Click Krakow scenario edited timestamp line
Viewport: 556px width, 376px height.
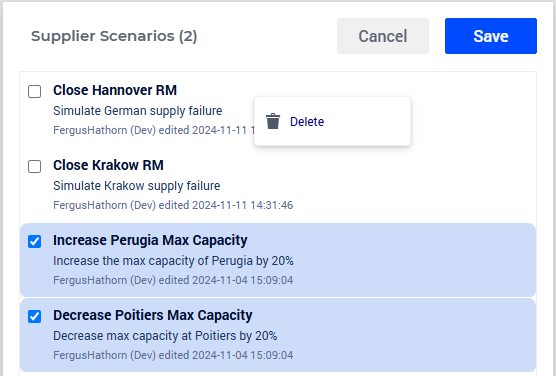[173, 205]
